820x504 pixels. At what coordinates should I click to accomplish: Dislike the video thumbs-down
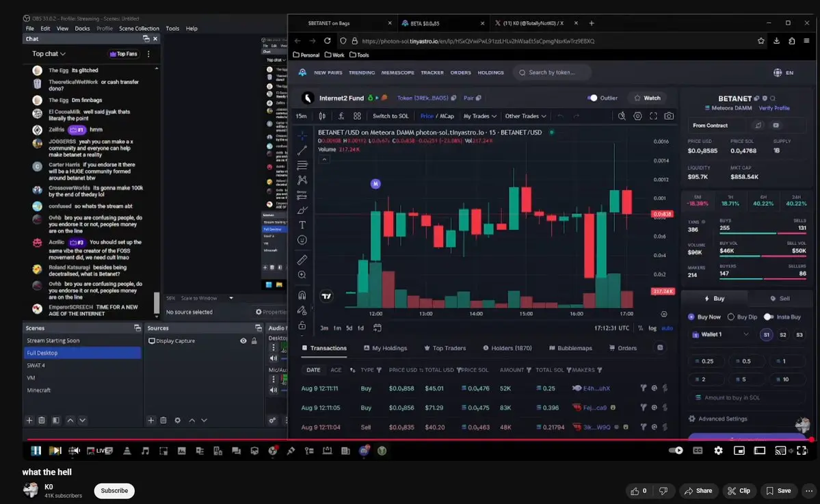(663, 491)
